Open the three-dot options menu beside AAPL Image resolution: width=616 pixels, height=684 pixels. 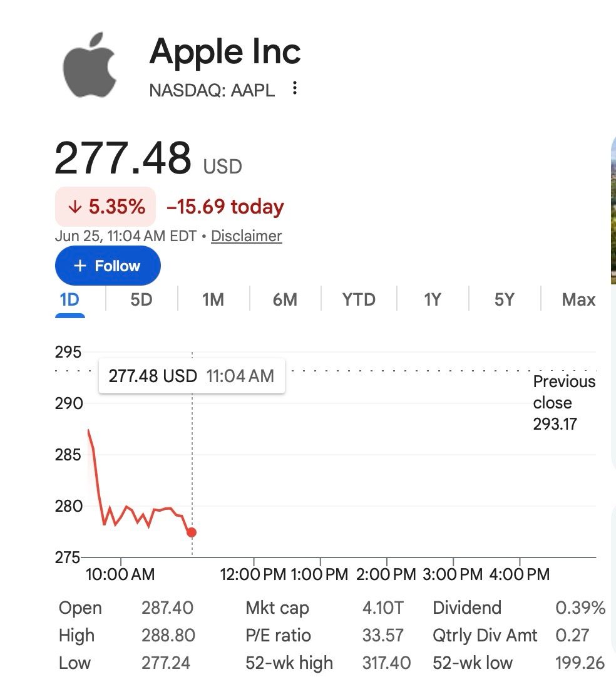tap(295, 88)
